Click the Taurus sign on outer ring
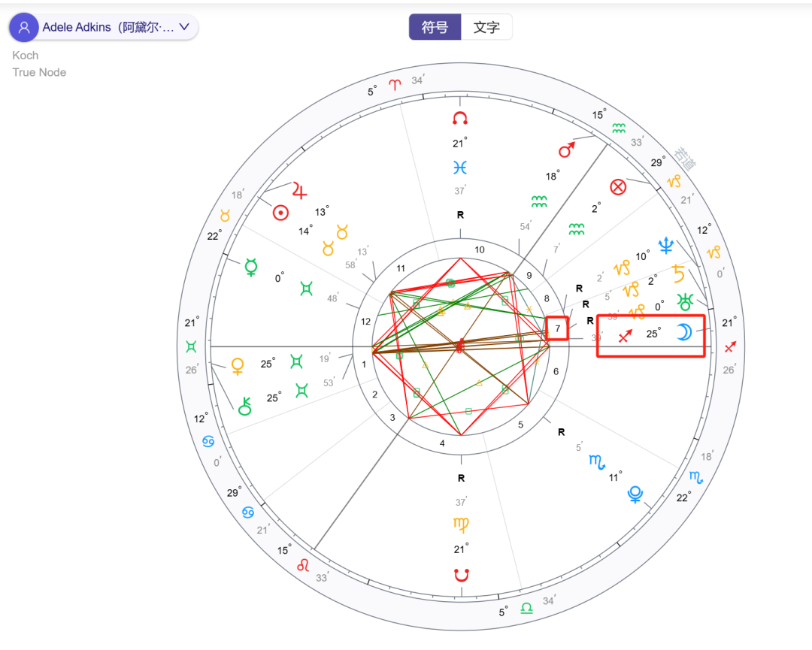The image size is (812, 650). click(x=225, y=215)
